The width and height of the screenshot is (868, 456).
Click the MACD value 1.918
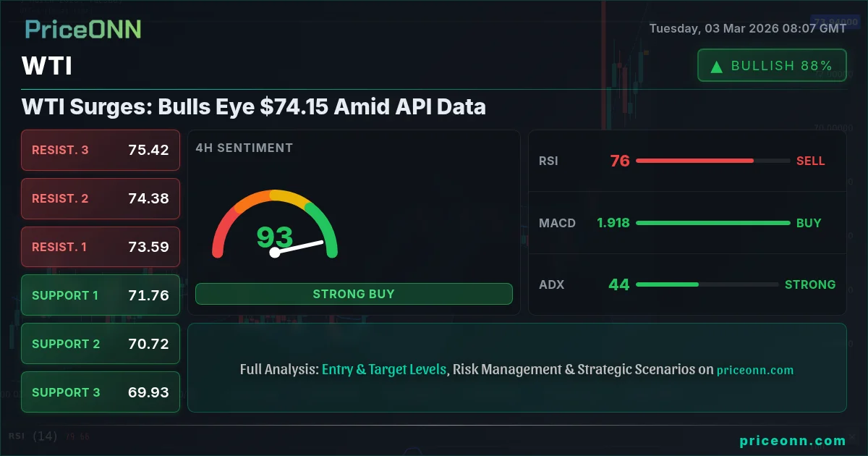click(x=613, y=223)
